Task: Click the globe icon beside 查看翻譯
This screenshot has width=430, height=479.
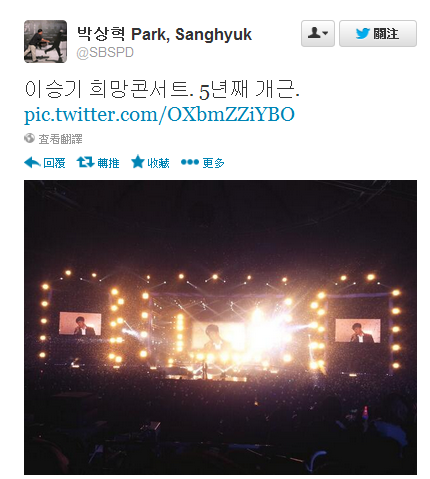Action: [x=29, y=138]
